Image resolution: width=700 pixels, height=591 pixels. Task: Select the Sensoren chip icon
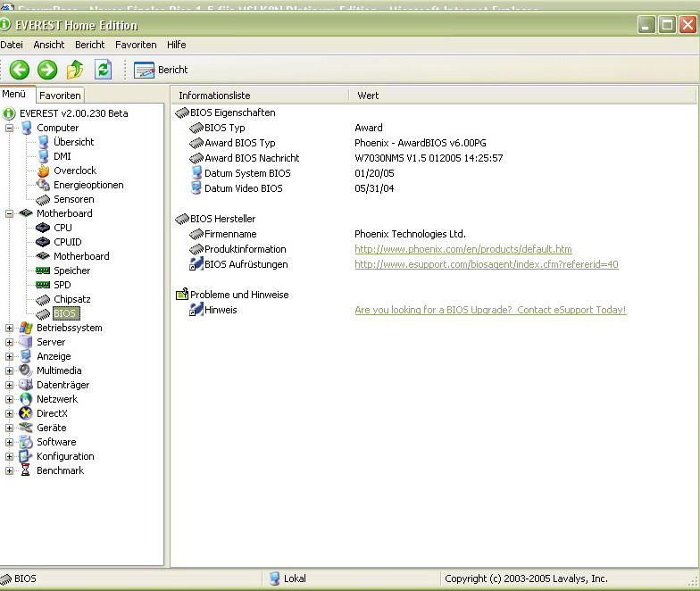click(43, 200)
